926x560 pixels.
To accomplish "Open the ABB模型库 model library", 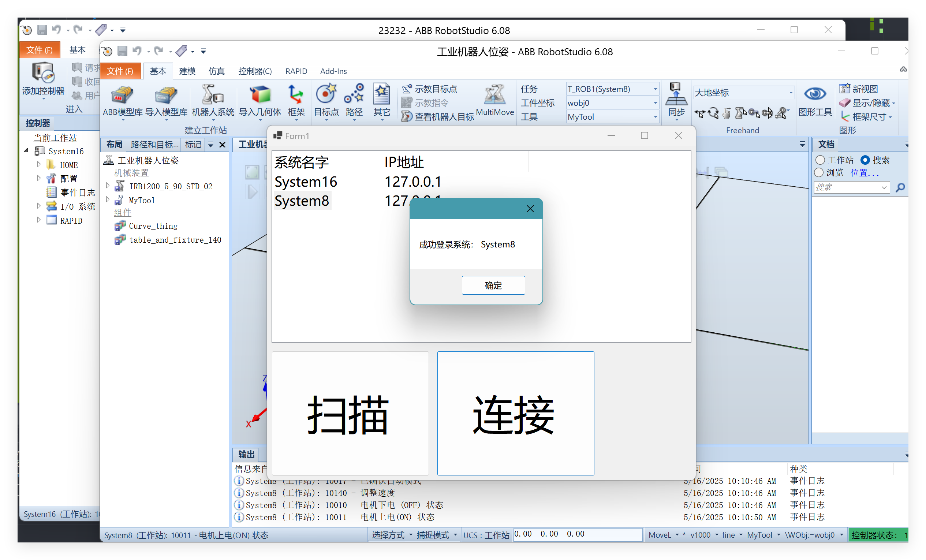I will pyautogui.click(x=123, y=100).
